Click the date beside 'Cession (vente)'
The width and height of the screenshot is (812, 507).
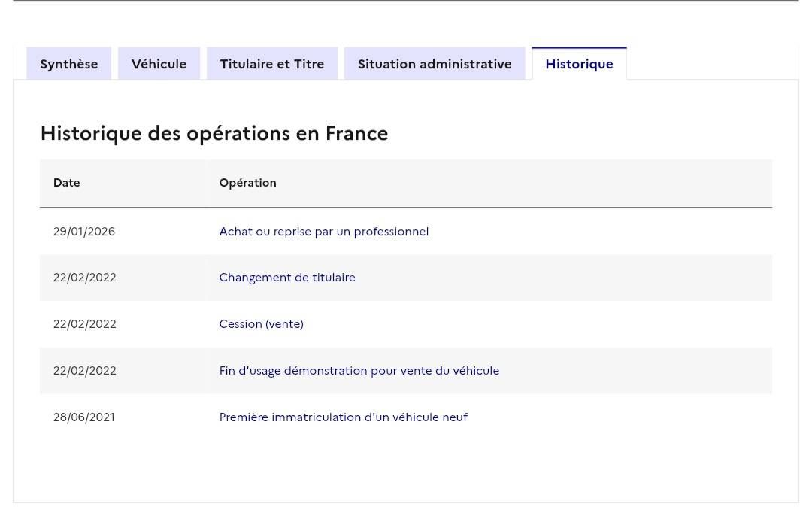pyautogui.click(x=85, y=324)
